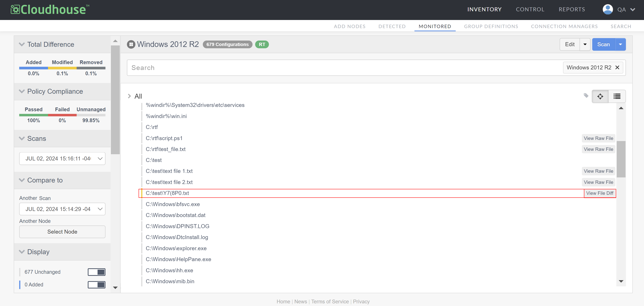Open the QA account dropdown chevron
The image size is (644, 306).
pyautogui.click(x=633, y=10)
